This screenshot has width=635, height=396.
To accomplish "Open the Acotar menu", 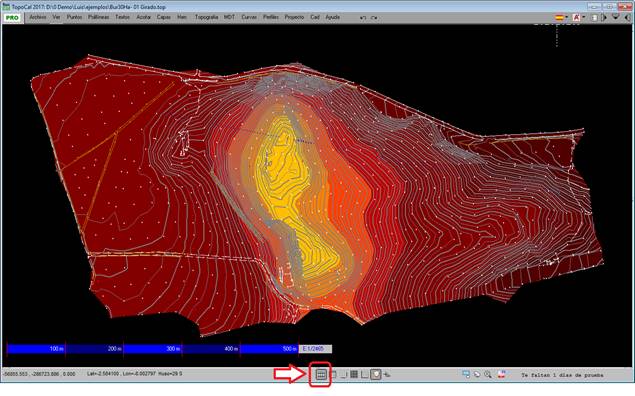I will pos(143,17).
